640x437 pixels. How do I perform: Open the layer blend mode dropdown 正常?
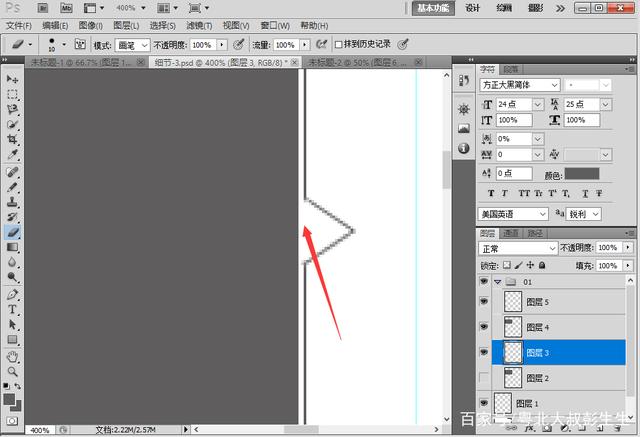coord(518,248)
